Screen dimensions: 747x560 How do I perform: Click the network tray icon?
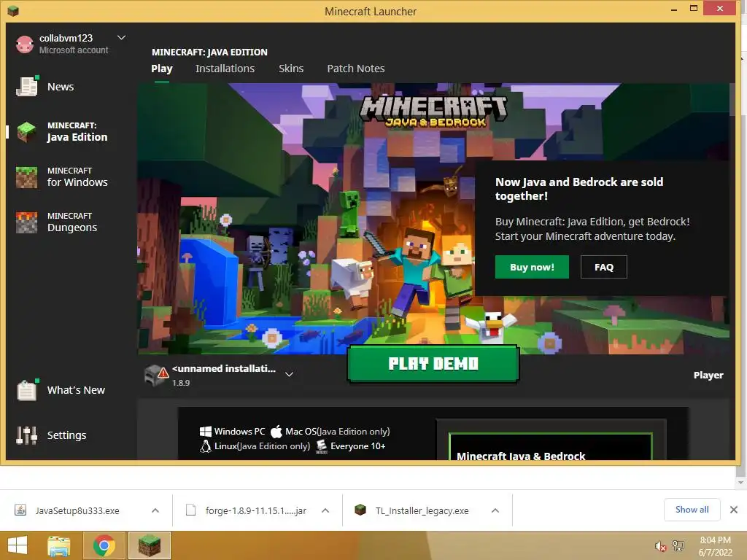click(x=678, y=546)
